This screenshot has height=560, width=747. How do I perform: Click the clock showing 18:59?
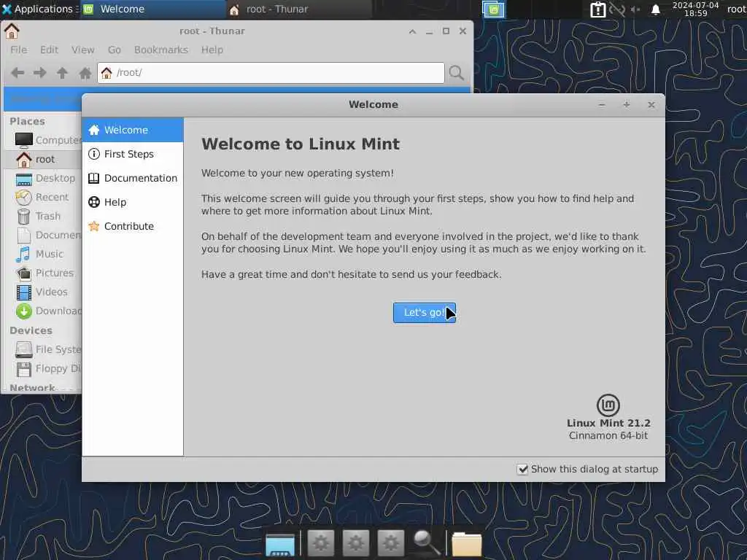[x=695, y=9]
